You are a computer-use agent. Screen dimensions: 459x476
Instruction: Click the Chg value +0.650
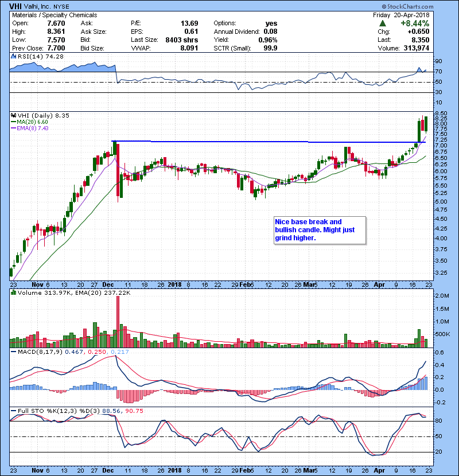coord(418,32)
